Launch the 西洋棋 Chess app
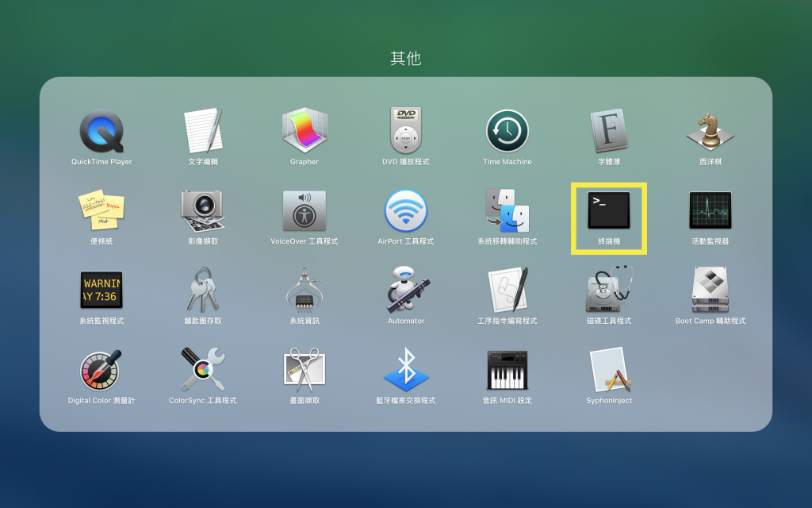Image resolution: width=812 pixels, height=508 pixels. [710, 131]
